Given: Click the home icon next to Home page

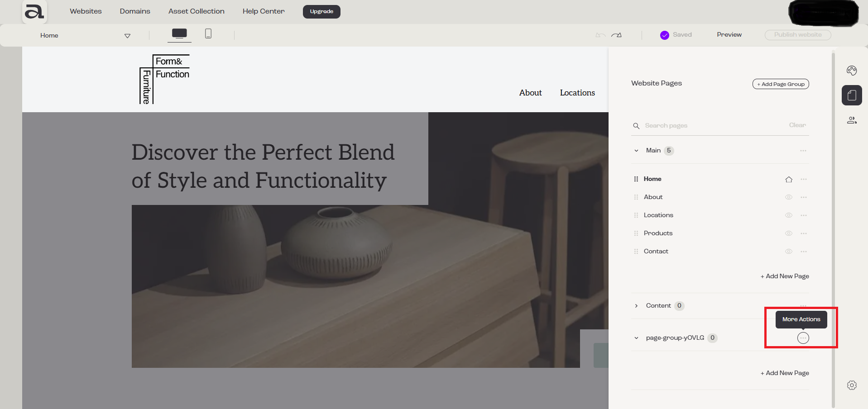Looking at the screenshot, I should pyautogui.click(x=789, y=179).
